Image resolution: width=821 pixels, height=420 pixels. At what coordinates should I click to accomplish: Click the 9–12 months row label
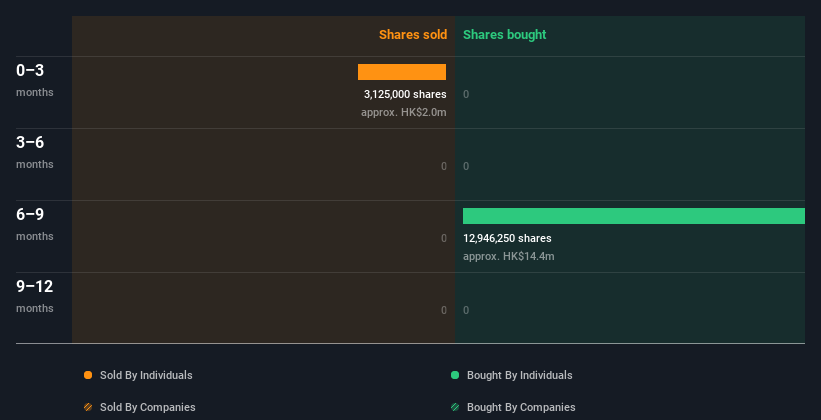(35, 296)
